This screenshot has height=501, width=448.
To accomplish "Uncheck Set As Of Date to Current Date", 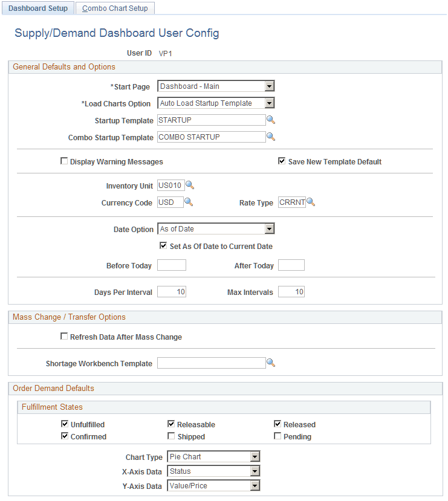I will (x=163, y=246).
